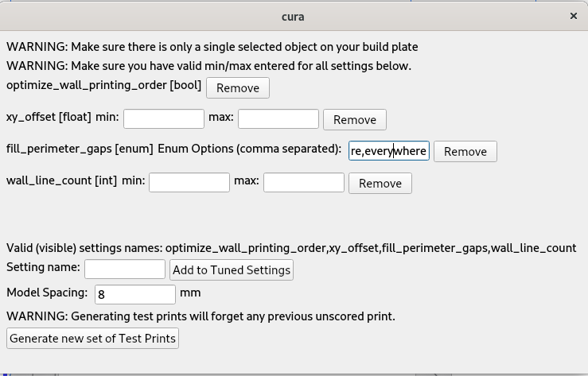
Task: Remove the fill_perimeter_gaps setting
Action: click(465, 151)
